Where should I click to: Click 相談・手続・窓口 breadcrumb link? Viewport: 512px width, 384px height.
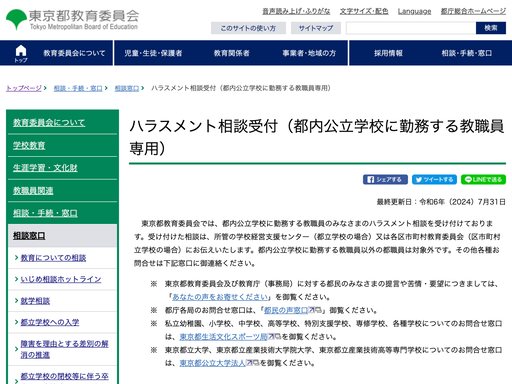pyautogui.click(x=78, y=88)
